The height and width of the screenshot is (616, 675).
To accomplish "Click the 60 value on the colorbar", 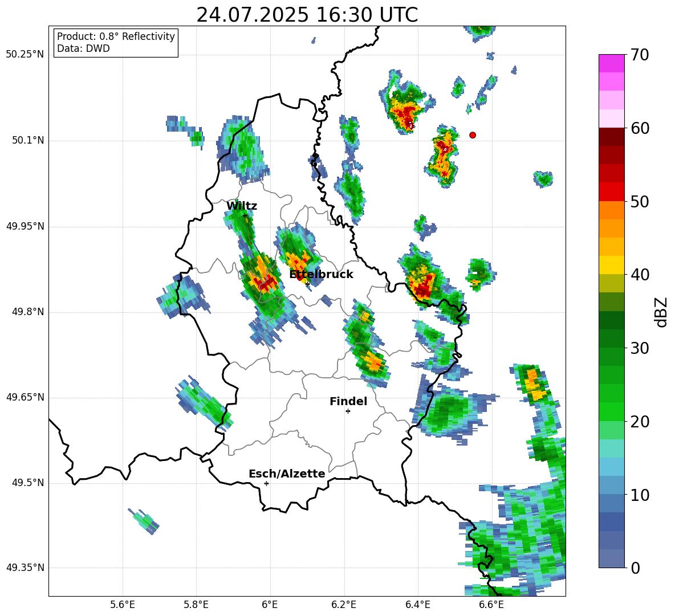I will 640,128.
